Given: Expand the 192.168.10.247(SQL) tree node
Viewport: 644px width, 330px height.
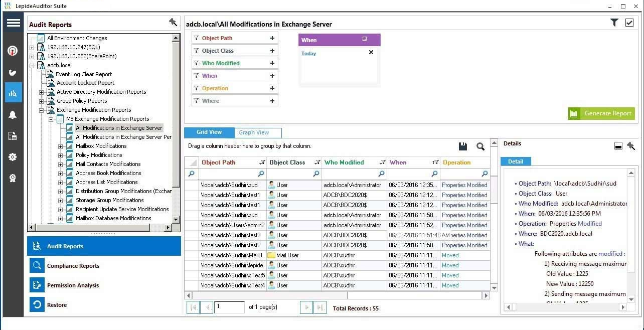Looking at the screenshot, I should (x=32, y=48).
